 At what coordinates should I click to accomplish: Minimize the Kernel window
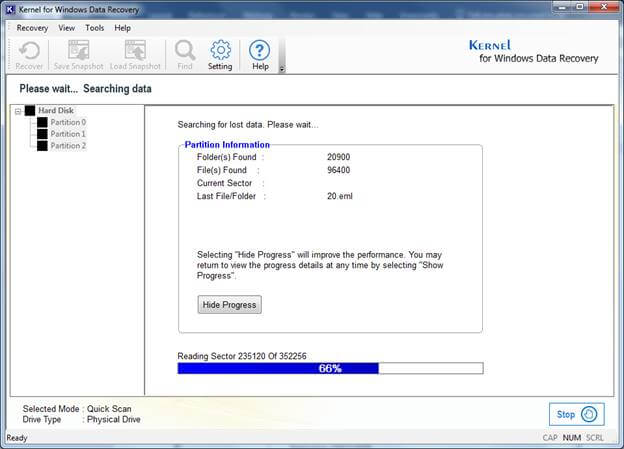(562, 6)
